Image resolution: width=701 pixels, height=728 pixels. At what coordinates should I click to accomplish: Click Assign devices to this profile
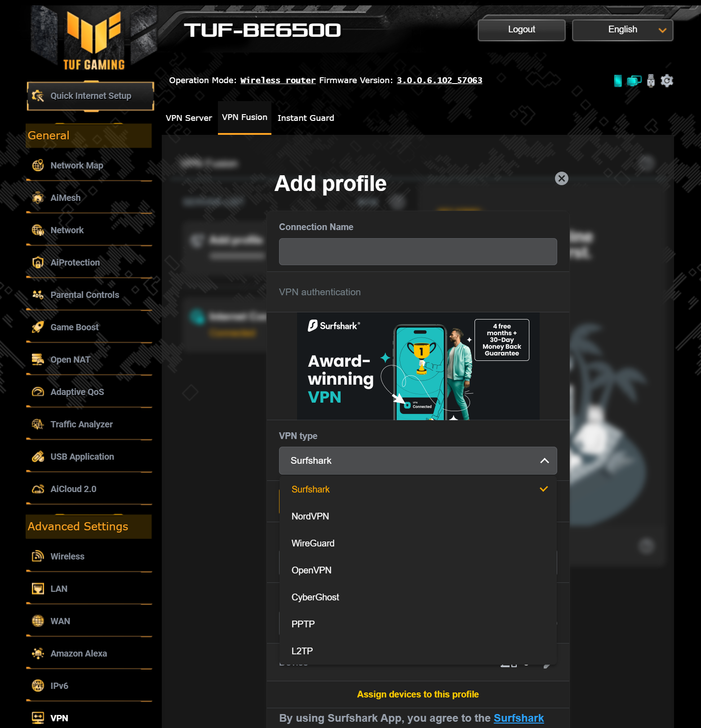[x=418, y=694]
